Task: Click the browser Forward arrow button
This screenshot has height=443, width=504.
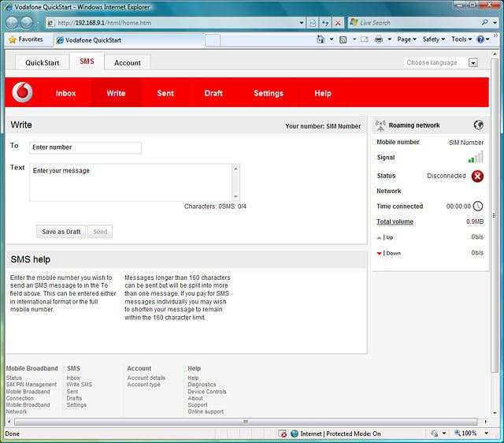Action: (x=27, y=23)
